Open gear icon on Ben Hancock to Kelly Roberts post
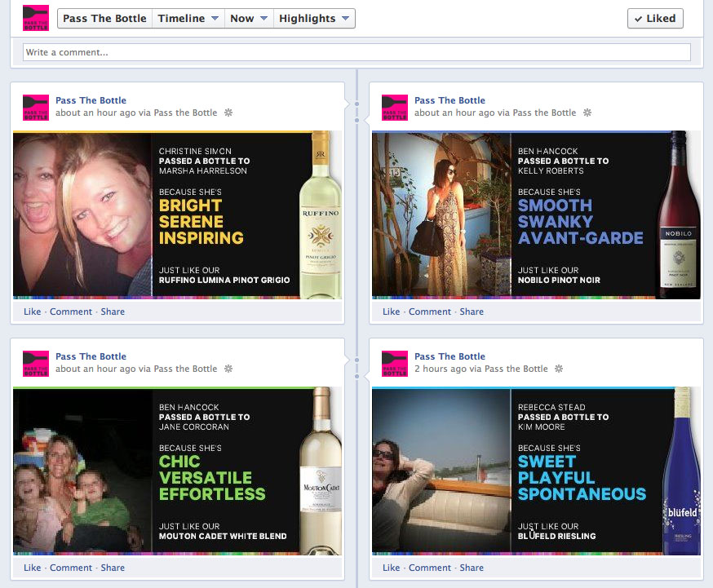Screen dimensions: 713x588 tap(587, 113)
